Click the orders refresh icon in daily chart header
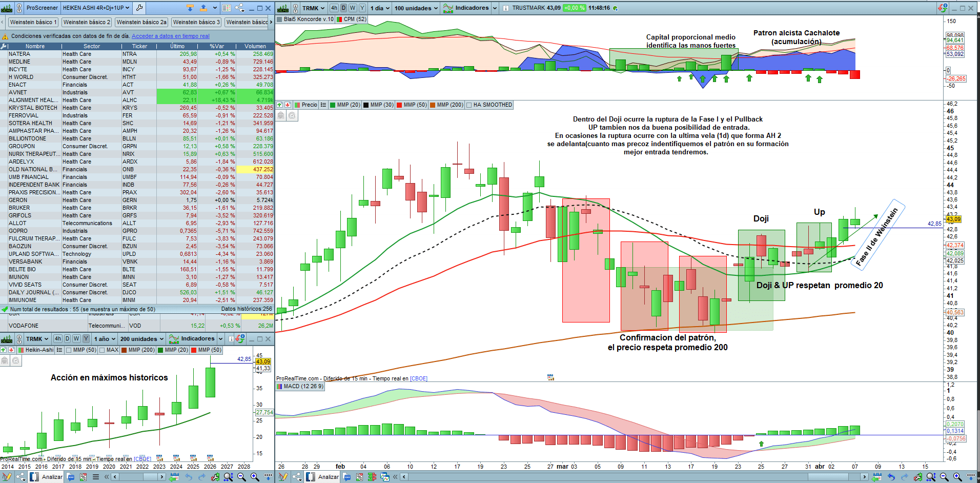This screenshot has width=980, height=483. [x=943, y=8]
